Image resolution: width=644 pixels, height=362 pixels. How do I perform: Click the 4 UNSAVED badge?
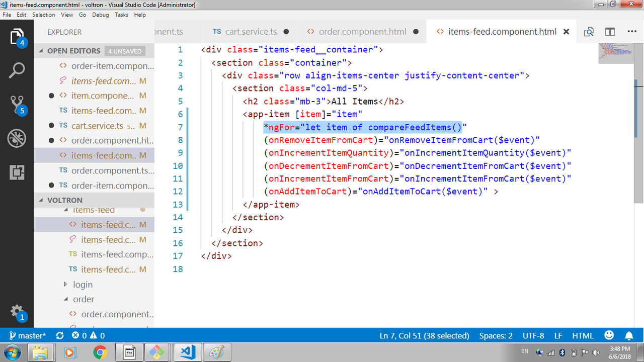[125, 51]
